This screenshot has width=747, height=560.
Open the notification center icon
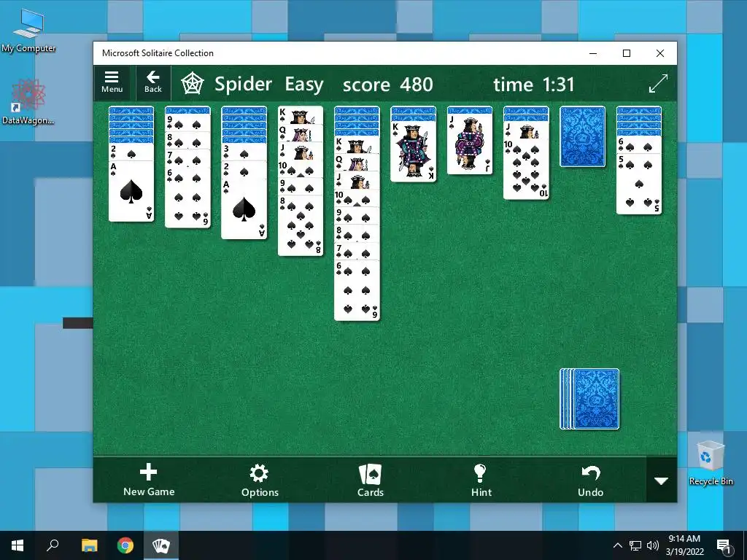724,545
